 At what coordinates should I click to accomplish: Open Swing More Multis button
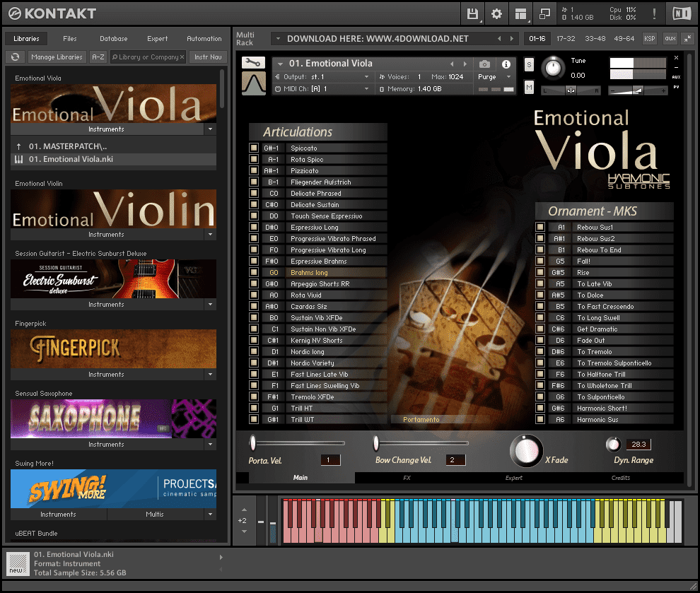(155, 515)
